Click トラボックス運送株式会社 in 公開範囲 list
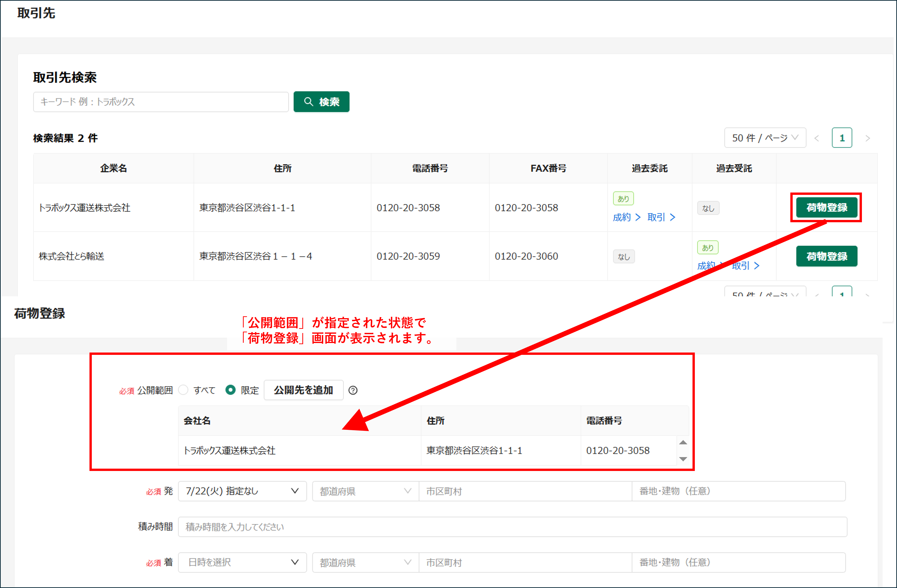 pos(230,451)
